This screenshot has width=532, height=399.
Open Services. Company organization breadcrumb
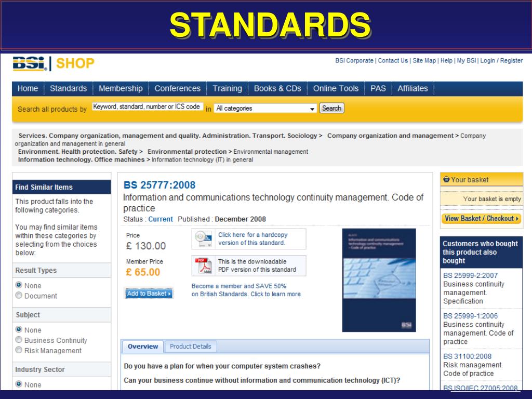point(168,136)
